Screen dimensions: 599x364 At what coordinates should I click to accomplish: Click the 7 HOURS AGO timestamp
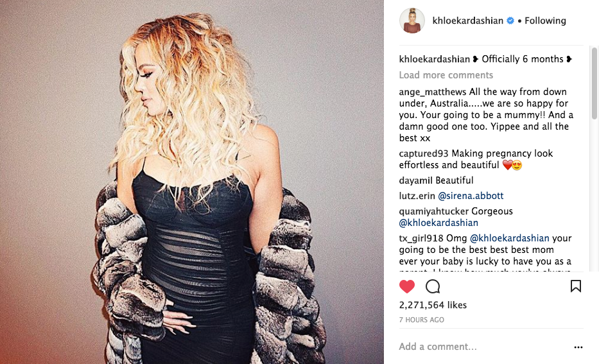click(421, 320)
